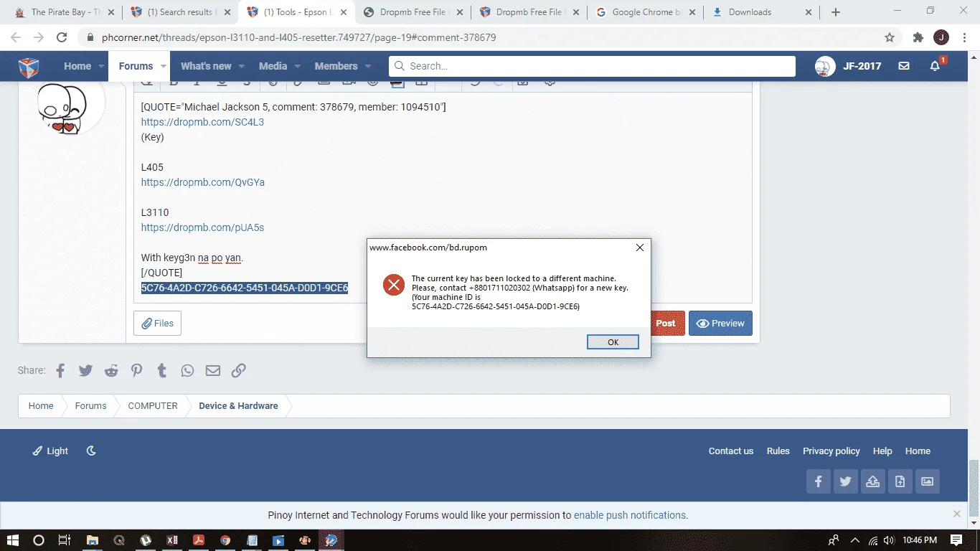The image size is (980, 551).
Task: Open the Home navigation item
Action: click(x=77, y=66)
